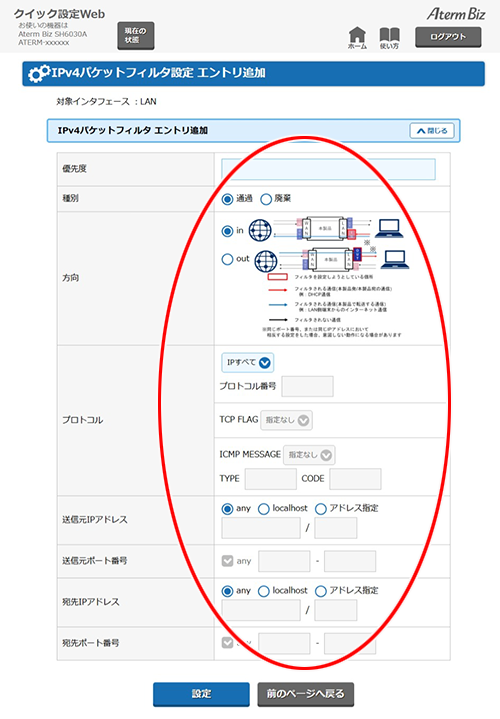The width and height of the screenshot is (500, 719).
Task: Click 送信元IPアドレス mask field
Action: (336, 528)
